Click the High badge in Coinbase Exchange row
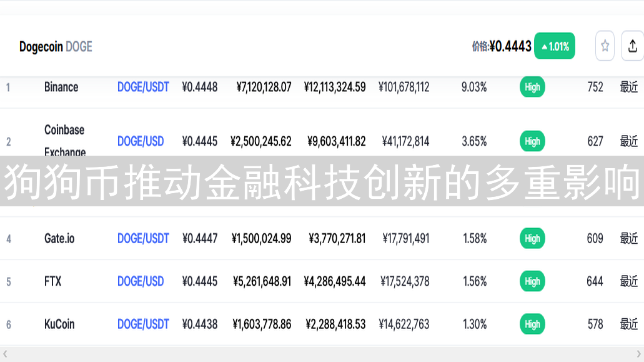 coord(532,141)
